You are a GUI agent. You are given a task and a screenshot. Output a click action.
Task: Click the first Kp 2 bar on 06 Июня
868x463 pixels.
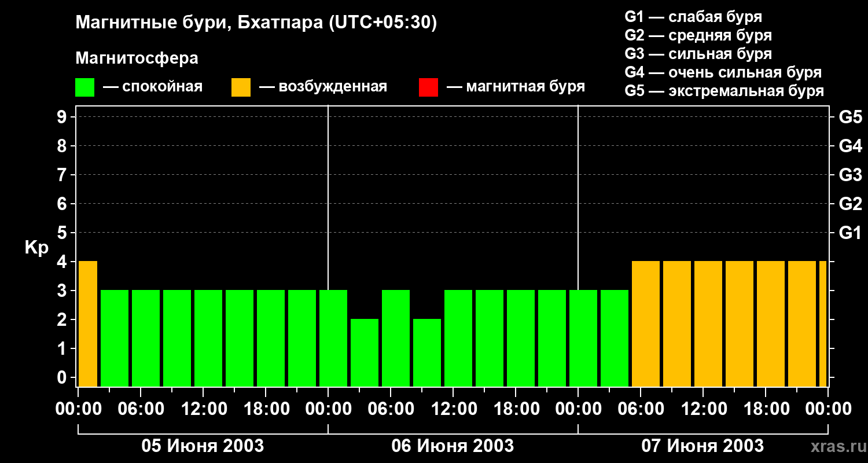[365, 353]
